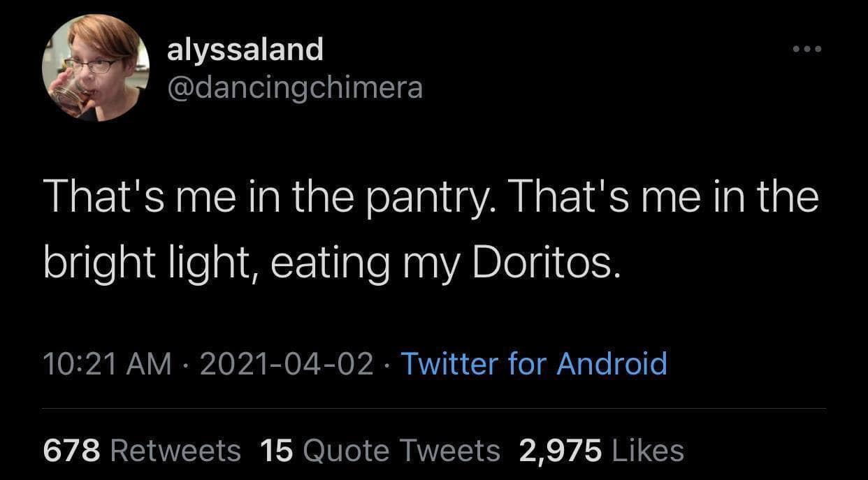Screen dimensions: 868x480
Task: Click the 10:21 AM timestamp
Action: 107,364
